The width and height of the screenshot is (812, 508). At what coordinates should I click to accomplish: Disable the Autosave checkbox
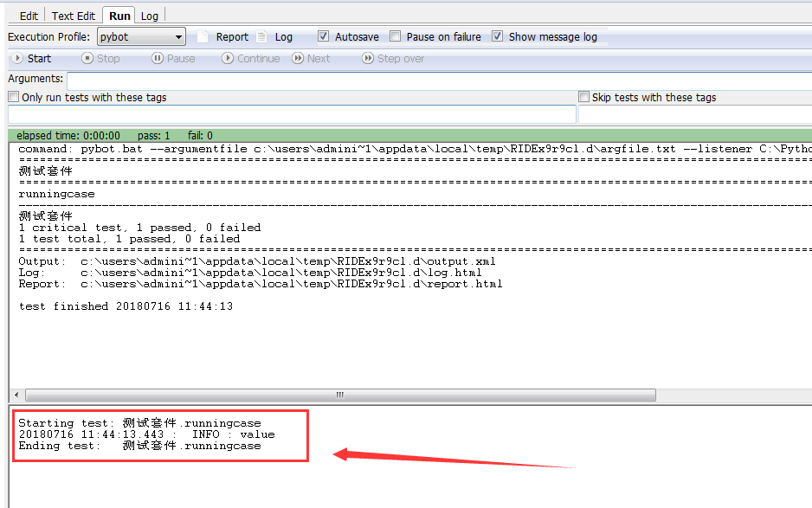323,36
